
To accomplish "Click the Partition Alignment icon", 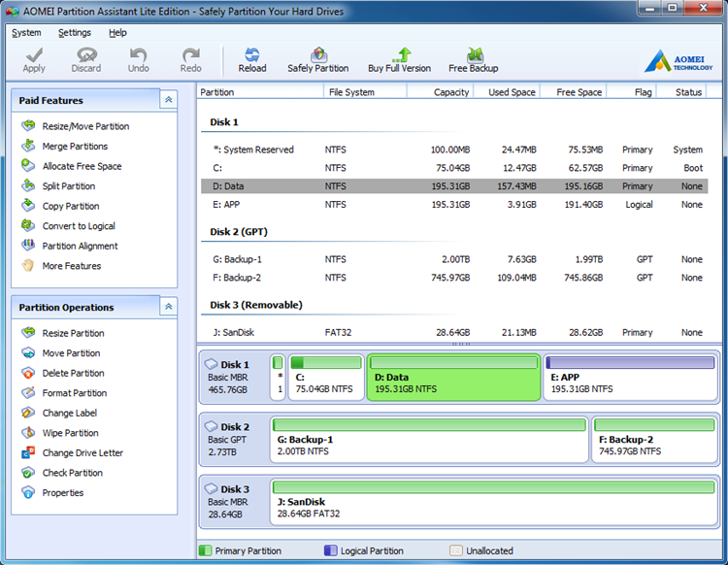I will click(x=28, y=246).
